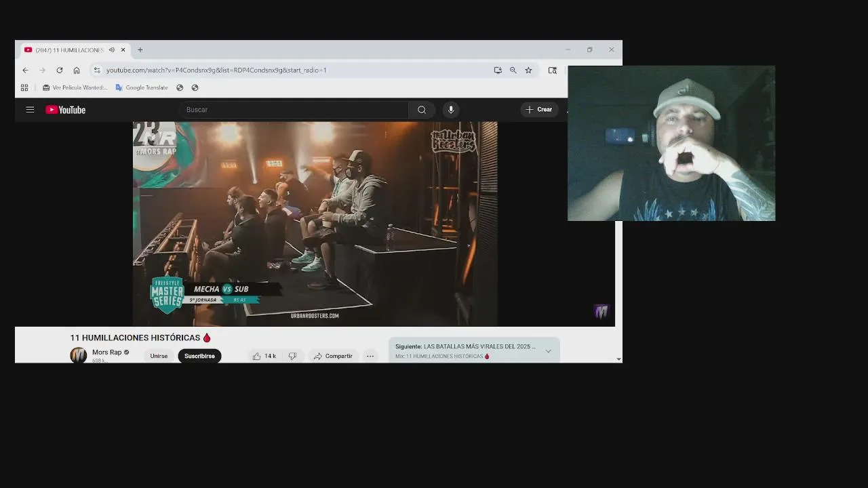Open second globe bookmark on bookmarks bar
Screen dimensions: 868x488
point(195,87)
